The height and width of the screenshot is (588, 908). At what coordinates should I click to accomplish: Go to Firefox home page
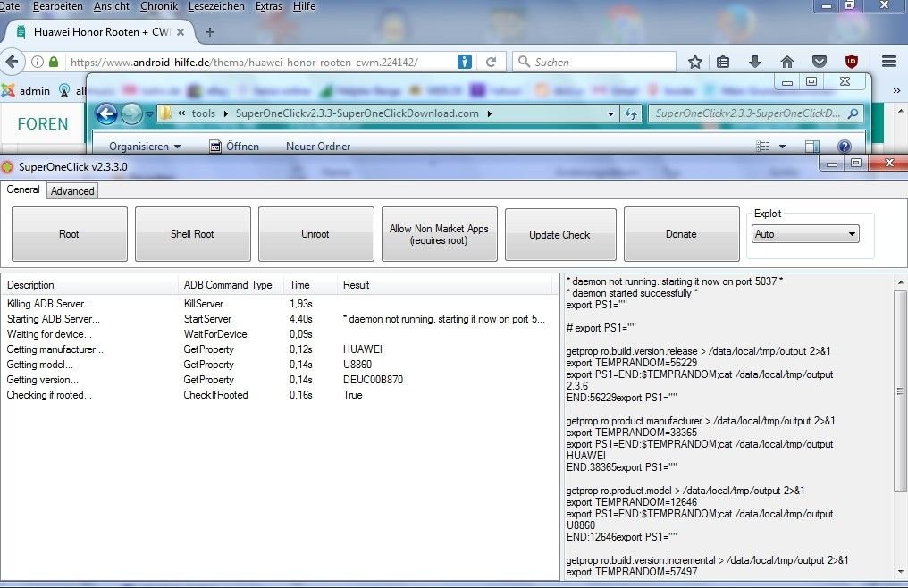click(787, 62)
